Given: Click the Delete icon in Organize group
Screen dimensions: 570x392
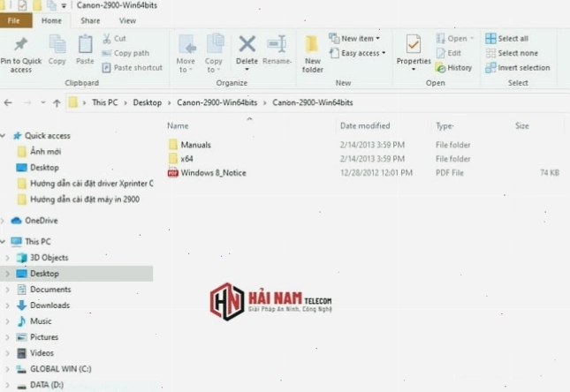Looking at the screenshot, I should click(247, 44).
